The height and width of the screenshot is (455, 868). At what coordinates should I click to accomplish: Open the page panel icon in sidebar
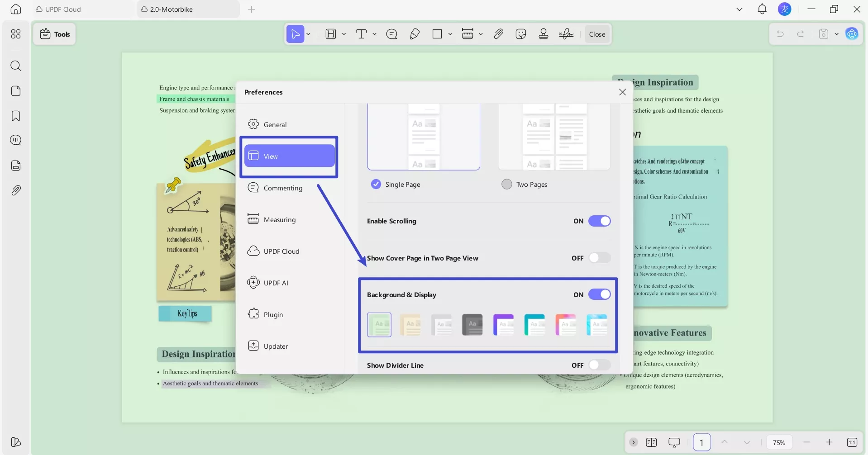pyautogui.click(x=16, y=91)
